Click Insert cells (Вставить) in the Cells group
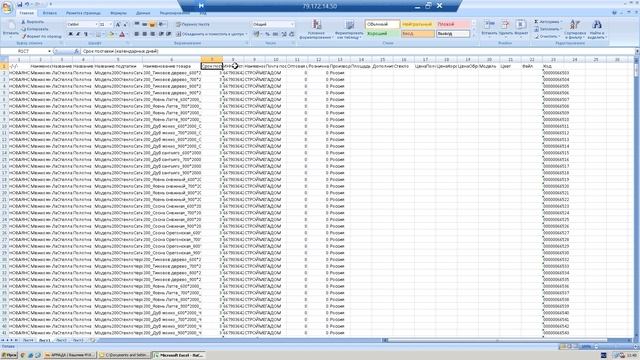The width and height of the screenshot is (640, 360). 489,29
